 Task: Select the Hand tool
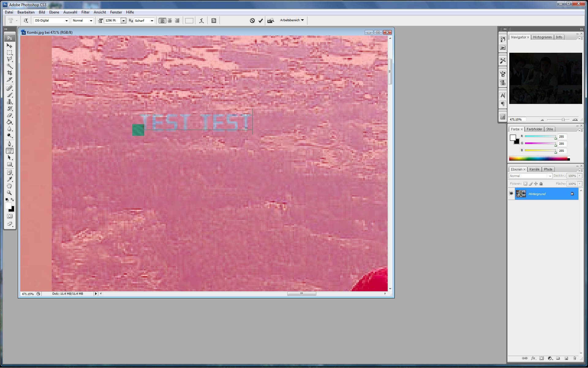[x=9, y=186]
